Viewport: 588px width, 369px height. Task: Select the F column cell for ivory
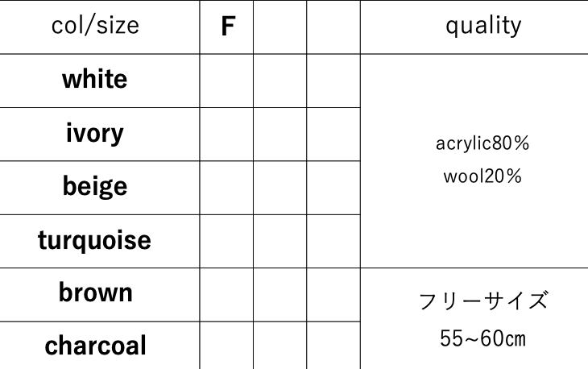(226, 134)
